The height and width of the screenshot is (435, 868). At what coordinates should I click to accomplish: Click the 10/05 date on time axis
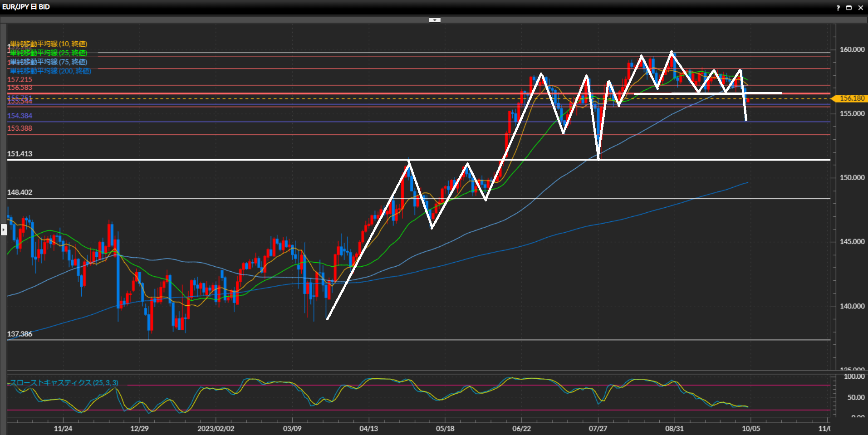click(x=750, y=429)
